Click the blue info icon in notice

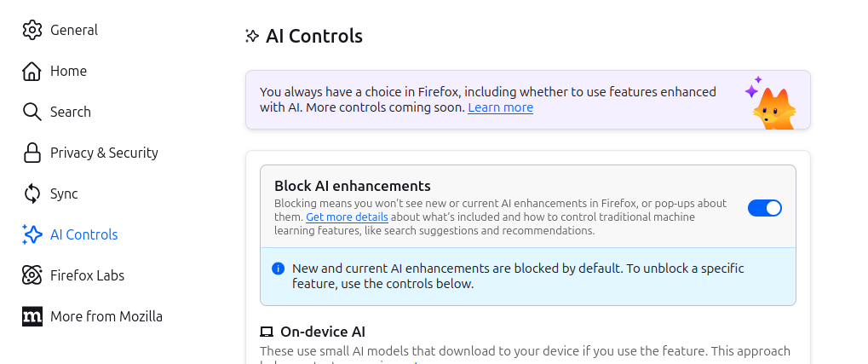click(x=278, y=269)
